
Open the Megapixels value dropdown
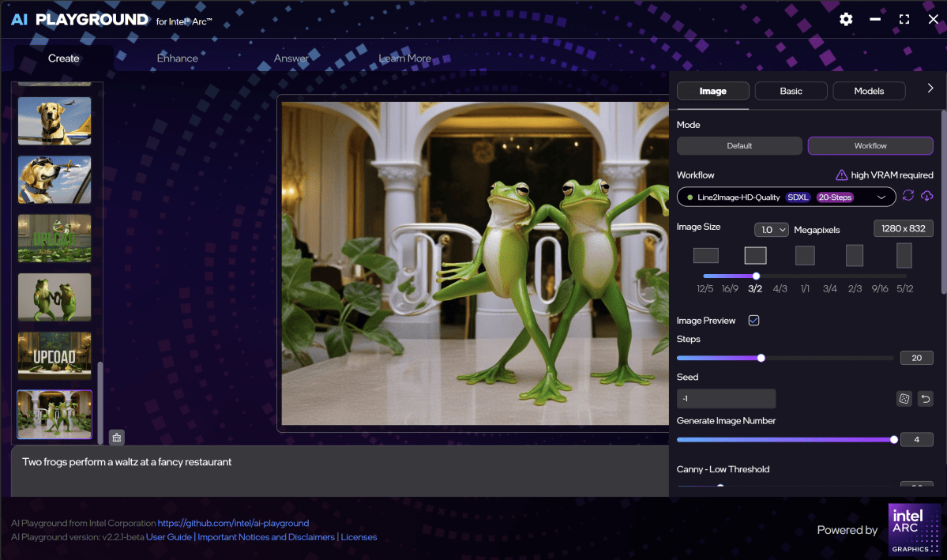point(771,229)
